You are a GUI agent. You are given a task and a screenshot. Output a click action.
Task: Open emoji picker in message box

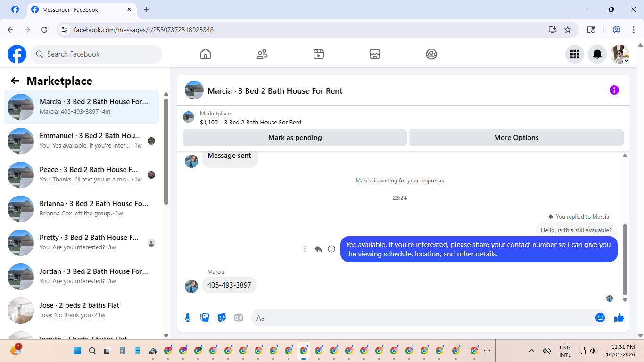600,318
